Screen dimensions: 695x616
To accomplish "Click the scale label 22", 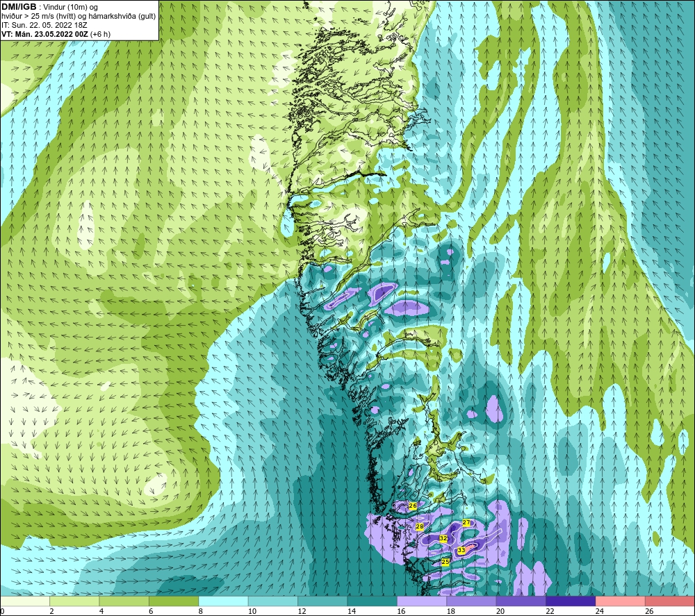I will pos(550,612).
